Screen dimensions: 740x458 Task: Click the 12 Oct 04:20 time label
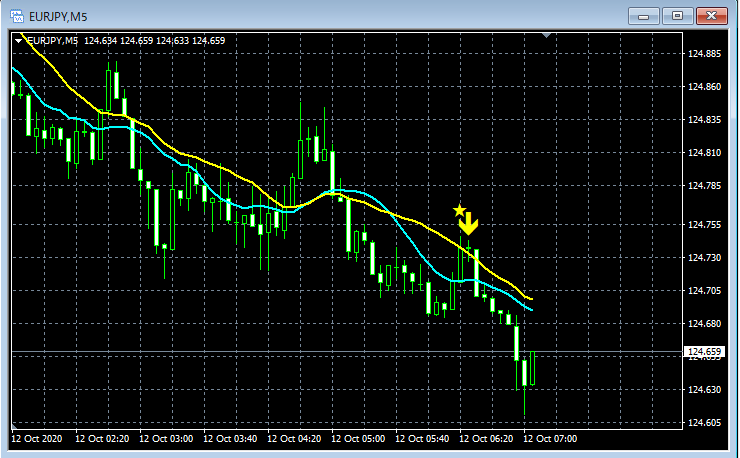tap(294, 439)
